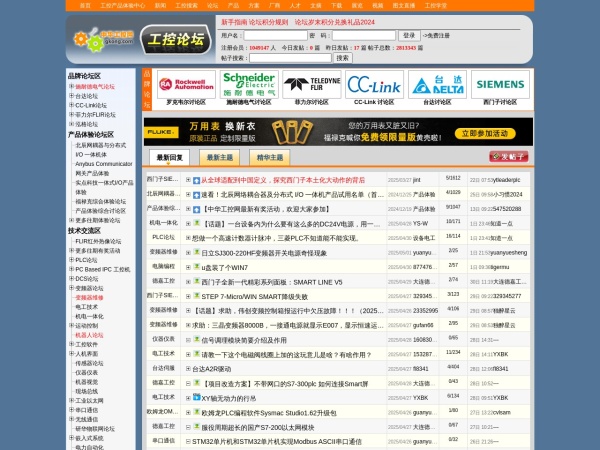Click the FLUKE logo in the ad banner
Screen dimensions: 600x450
pyautogui.click(x=161, y=132)
